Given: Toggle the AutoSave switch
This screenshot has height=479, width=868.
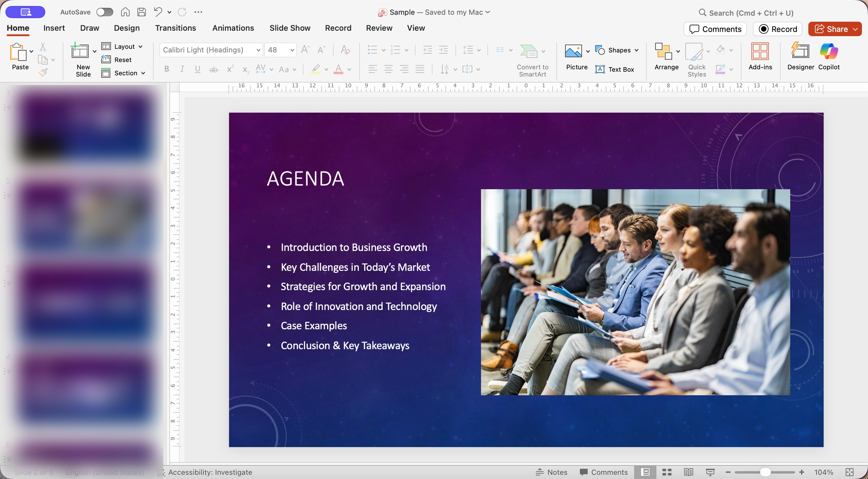Looking at the screenshot, I should pyautogui.click(x=105, y=12).
